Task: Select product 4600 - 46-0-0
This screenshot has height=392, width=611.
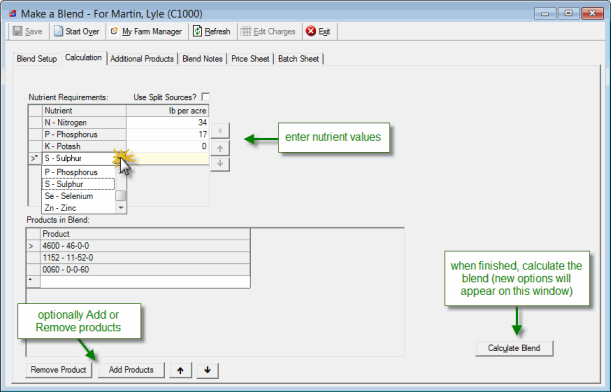Action: (145, 246)
